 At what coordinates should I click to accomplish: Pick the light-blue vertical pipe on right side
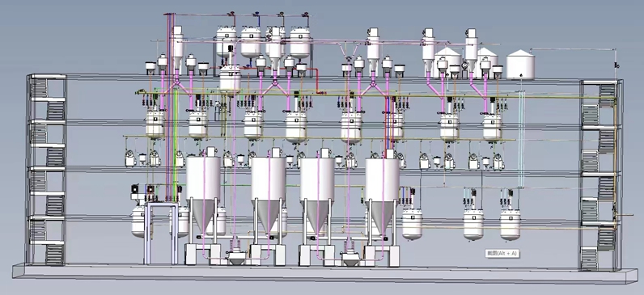click(521, 140)
